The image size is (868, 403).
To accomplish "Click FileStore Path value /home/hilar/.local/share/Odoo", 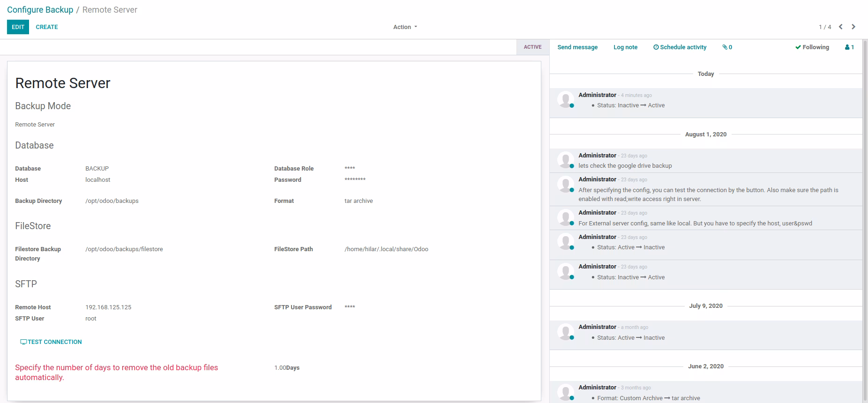I will coord(386,249).
